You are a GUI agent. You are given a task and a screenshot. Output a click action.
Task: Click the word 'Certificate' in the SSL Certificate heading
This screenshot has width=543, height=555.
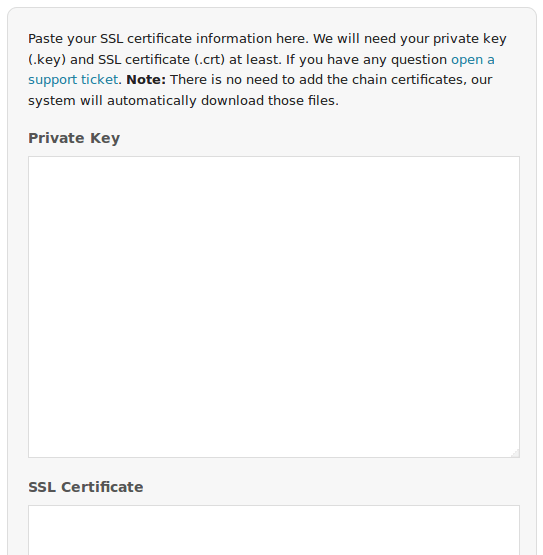(x=102, y=487)
